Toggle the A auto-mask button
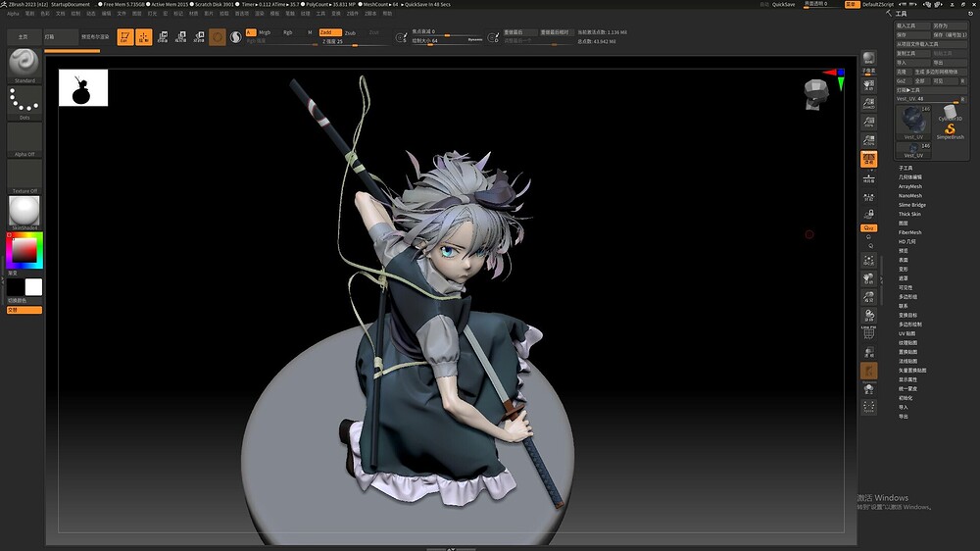The image size is (980, 551). (x=251, y=32)
